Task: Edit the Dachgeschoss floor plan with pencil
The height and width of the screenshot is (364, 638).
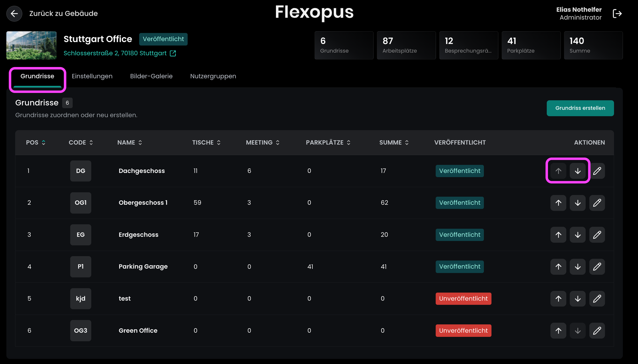Action: tap(597, 171)
